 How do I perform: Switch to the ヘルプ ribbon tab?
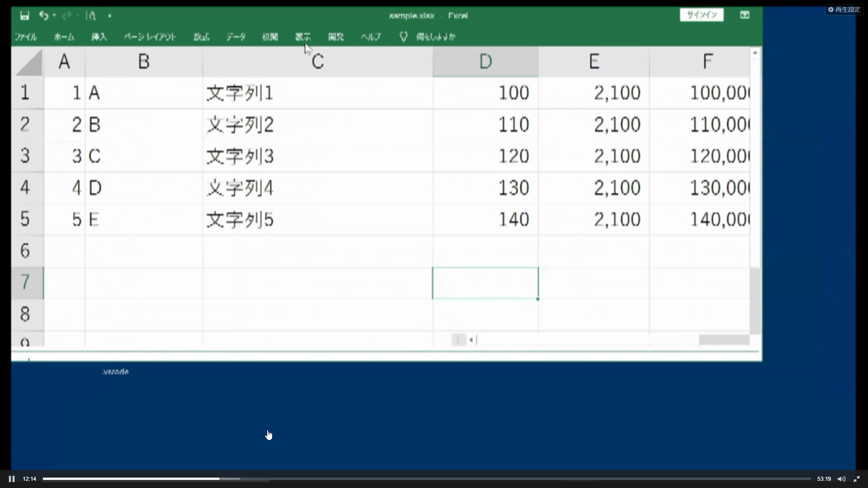pos(371,37)
